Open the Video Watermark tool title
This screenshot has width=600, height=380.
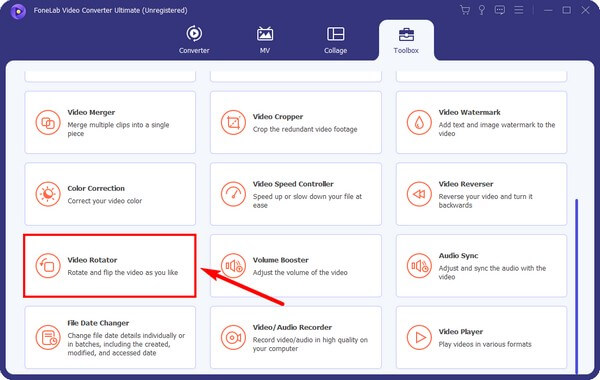tap(470, 113)
